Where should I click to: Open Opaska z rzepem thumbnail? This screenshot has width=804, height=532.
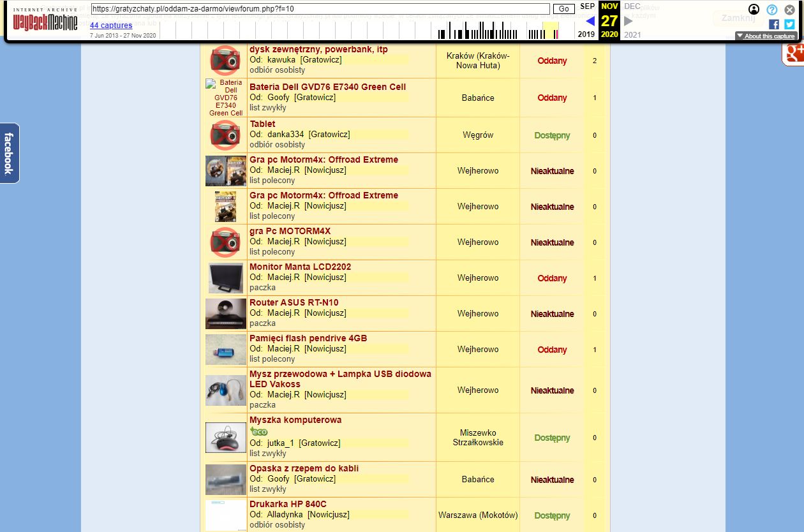pyautogui.click(x=226, y=480)
